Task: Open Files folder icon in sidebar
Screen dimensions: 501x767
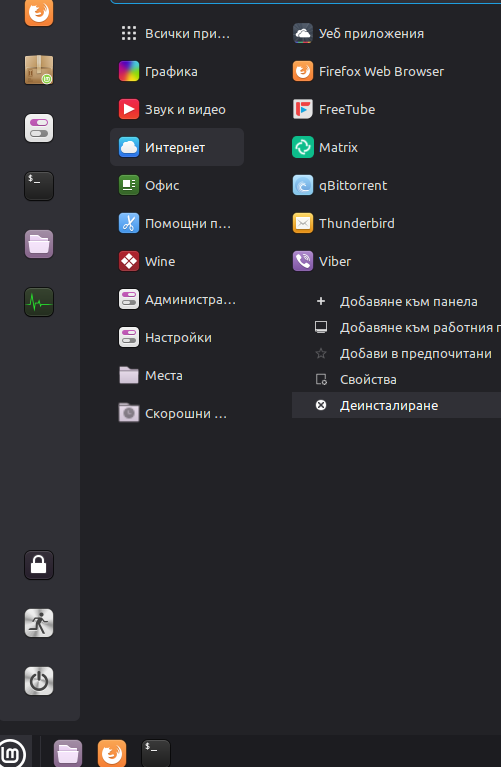Action: pos(39,244)
